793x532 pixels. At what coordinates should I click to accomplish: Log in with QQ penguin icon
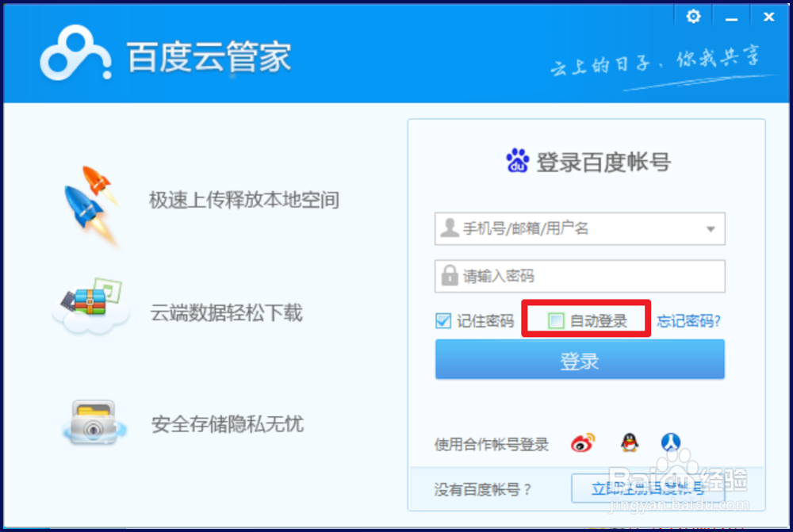(629, 442)
